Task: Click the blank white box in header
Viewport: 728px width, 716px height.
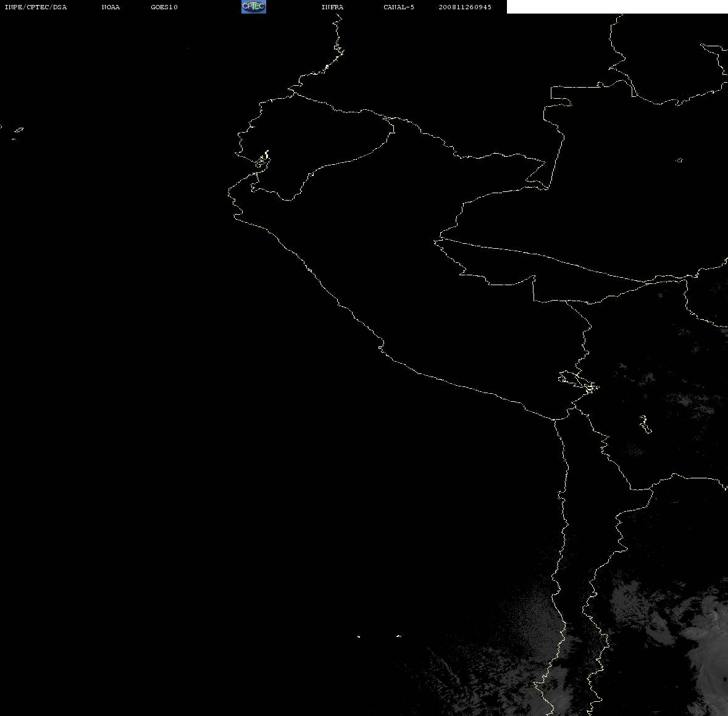Action: coord(617,7)
